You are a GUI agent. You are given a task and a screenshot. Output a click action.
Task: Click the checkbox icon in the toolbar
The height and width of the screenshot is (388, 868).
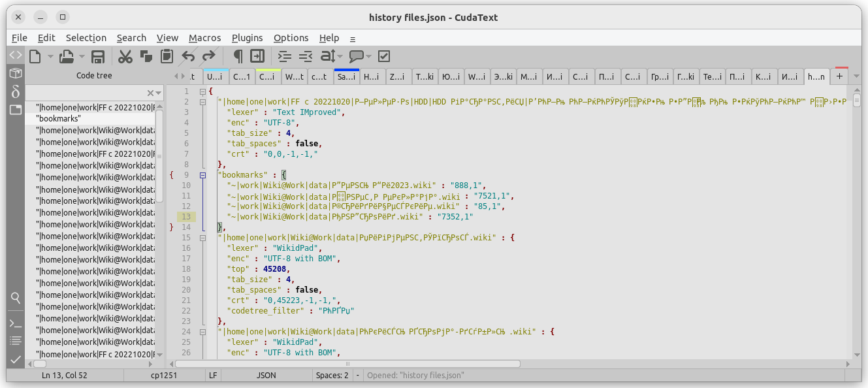[384, 57]
